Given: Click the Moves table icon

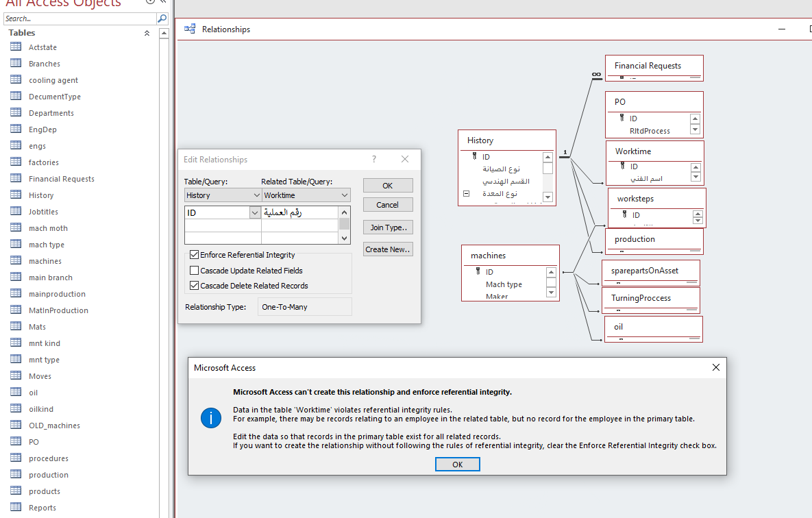Looking at the screenshot, I should click(16, 375).
